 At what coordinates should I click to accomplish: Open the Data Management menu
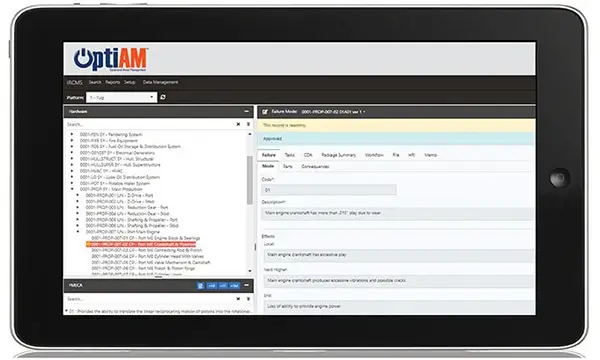pyautogui.click(x=160, y=82)
